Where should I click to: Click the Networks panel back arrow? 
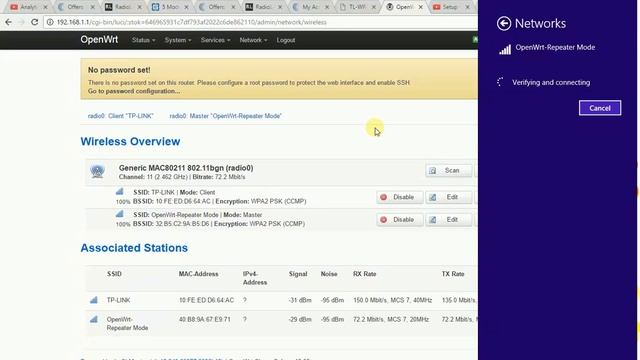click(504, 24)
